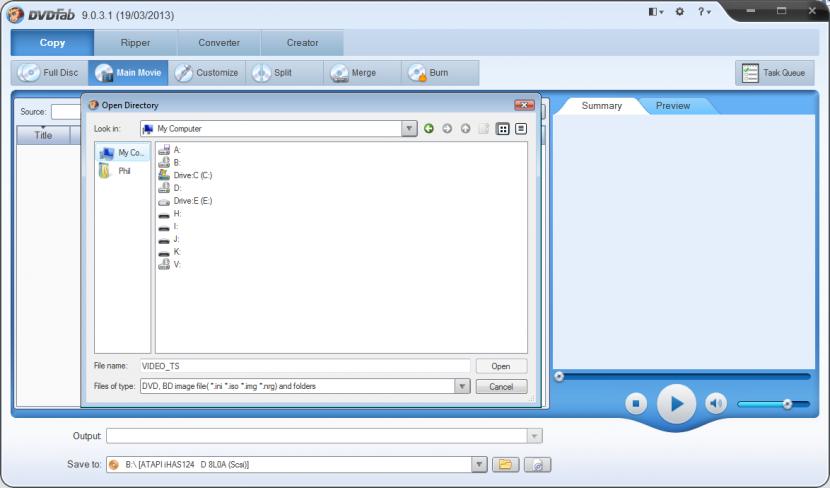Expand the Output dropdown

535,436
